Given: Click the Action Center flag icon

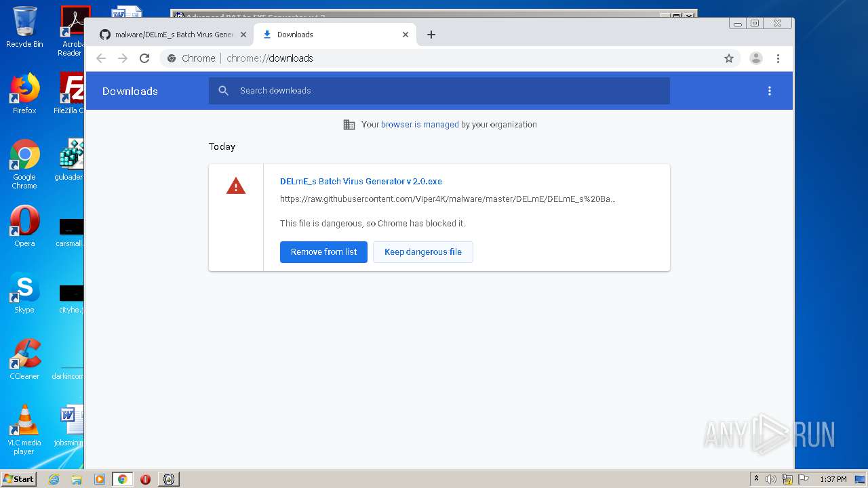Looking at the screenshot, I should coord(802,479).
